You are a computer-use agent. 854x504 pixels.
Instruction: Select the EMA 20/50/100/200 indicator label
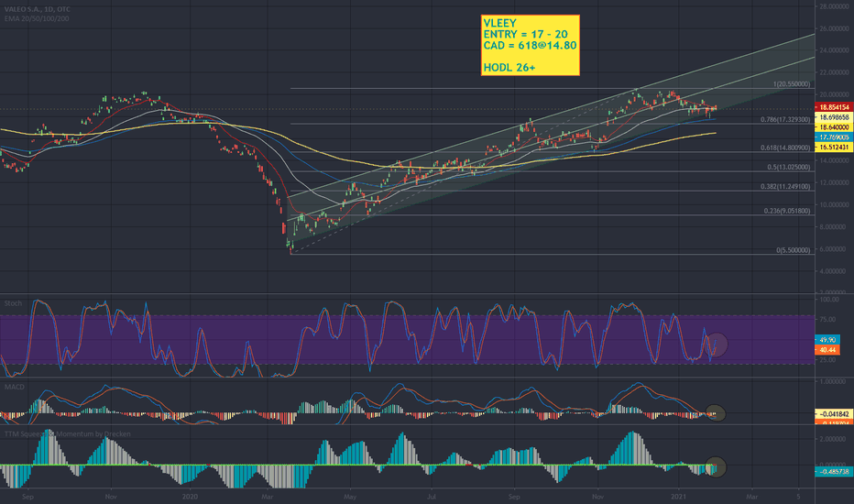click(37, 18)
